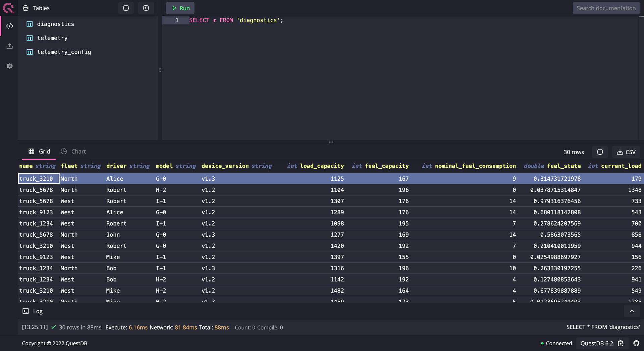Open the GitHub icon in footer
Screen dimensions: 644x351
coord(636,343)
